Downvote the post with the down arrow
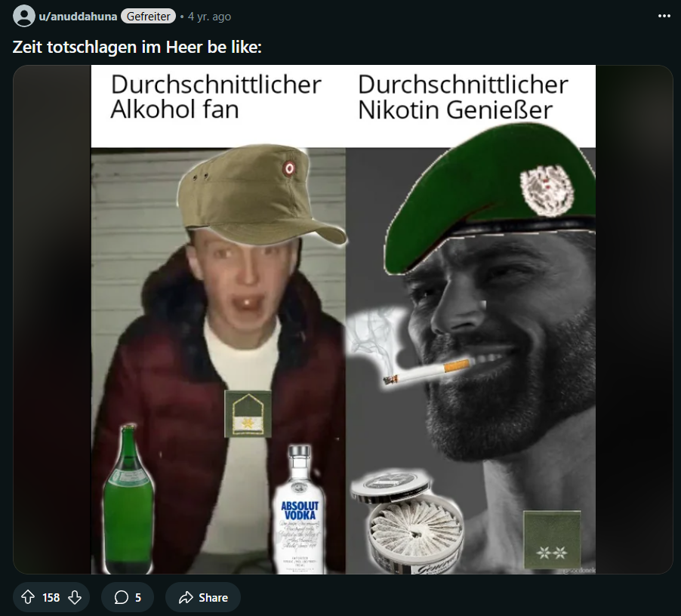 75,597
